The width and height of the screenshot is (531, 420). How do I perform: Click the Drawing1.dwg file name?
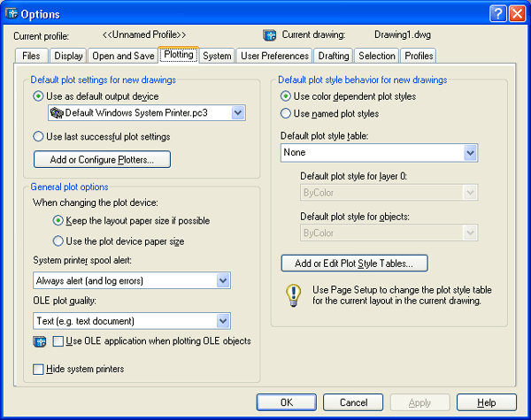(x=403, y=34)
